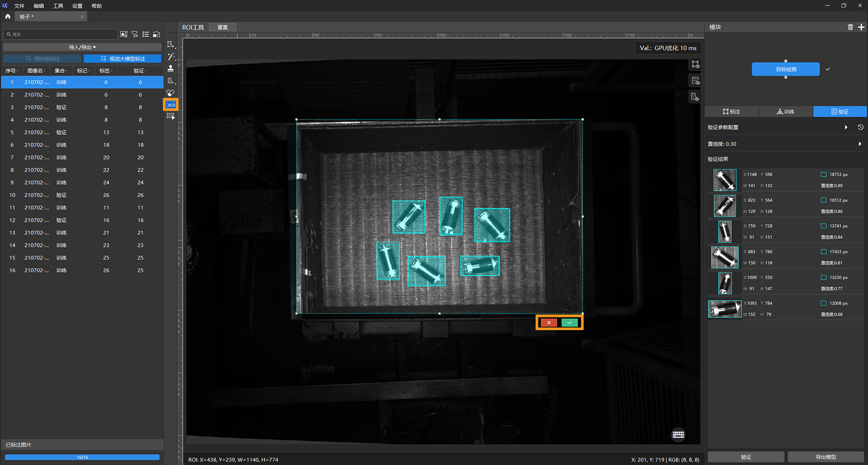The height and width of the screenshot is (465, 868).
Task: Click the red cancel ROI button
Action: click(549, 323)
